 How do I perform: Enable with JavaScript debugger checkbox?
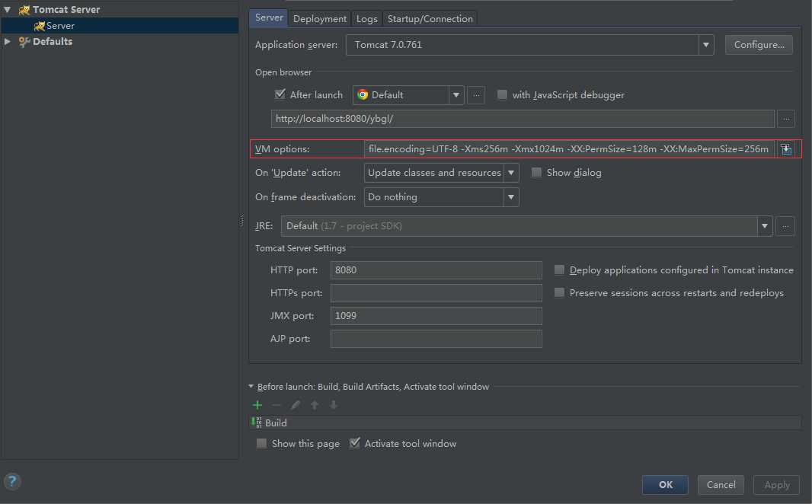point(502,94)
